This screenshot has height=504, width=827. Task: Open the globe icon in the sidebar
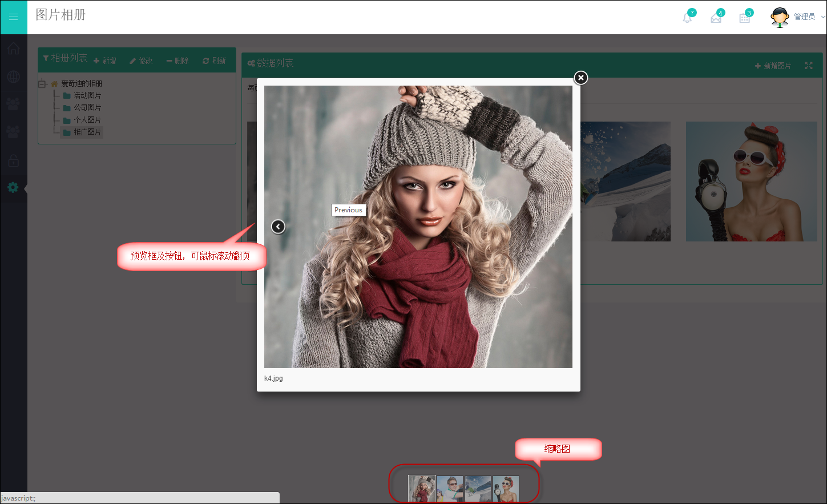(14, 76)
